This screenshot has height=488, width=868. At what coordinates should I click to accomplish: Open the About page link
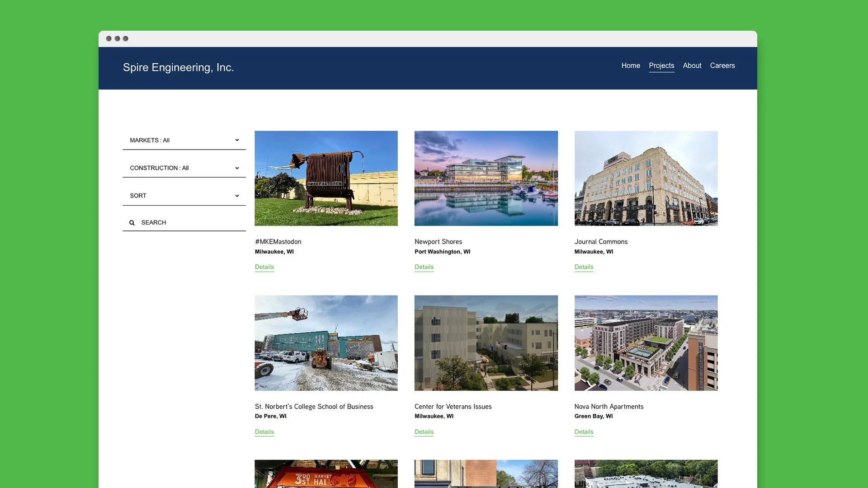pyautogui.click(x=692, y=66)
